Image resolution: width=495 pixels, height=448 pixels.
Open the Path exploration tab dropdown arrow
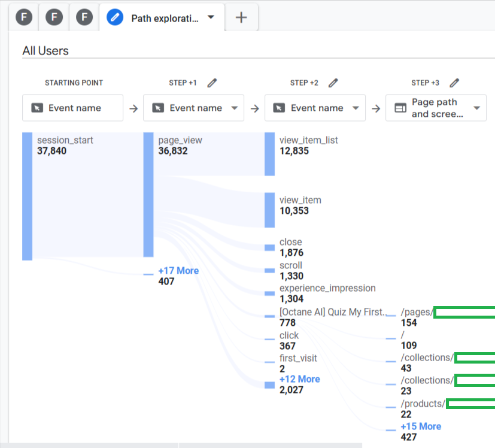click(211, 17)
